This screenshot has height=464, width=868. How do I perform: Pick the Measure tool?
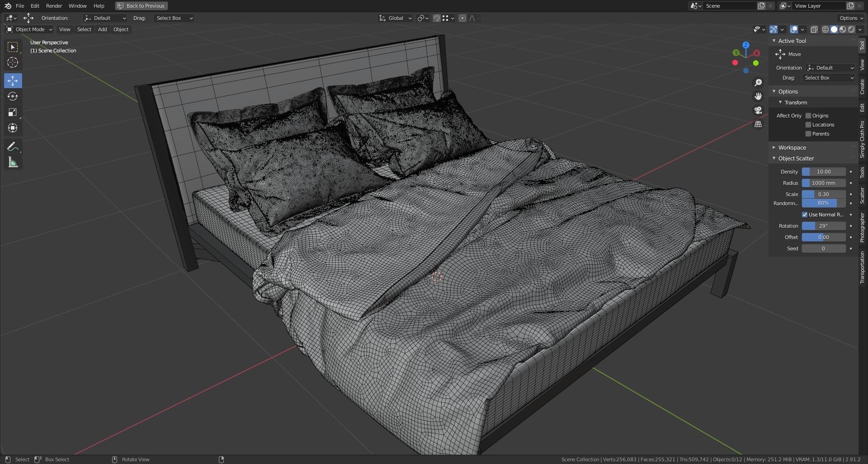tap(13, 162)
